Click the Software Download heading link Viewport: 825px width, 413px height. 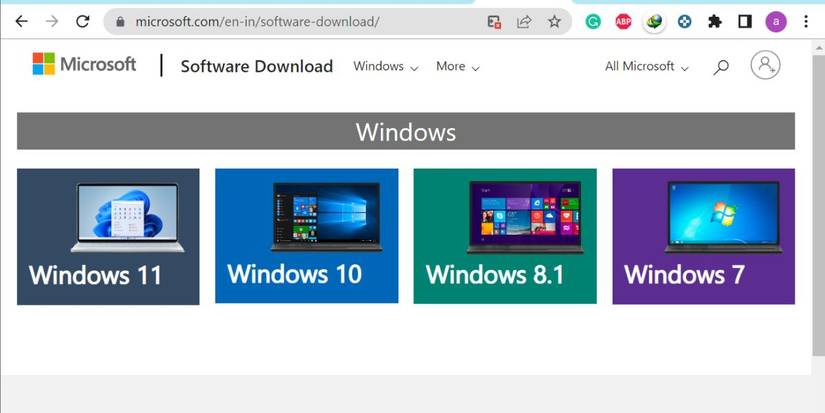257,66
